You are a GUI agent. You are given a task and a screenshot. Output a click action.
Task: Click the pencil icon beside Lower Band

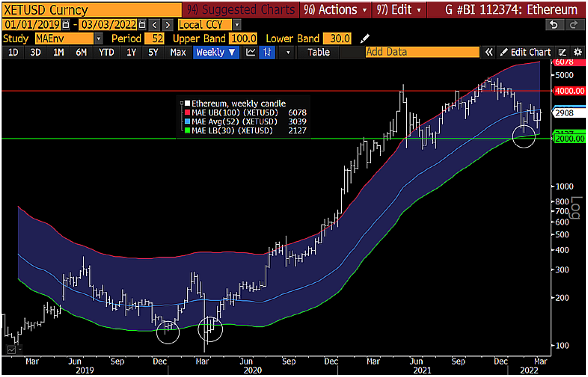[365, 39]
